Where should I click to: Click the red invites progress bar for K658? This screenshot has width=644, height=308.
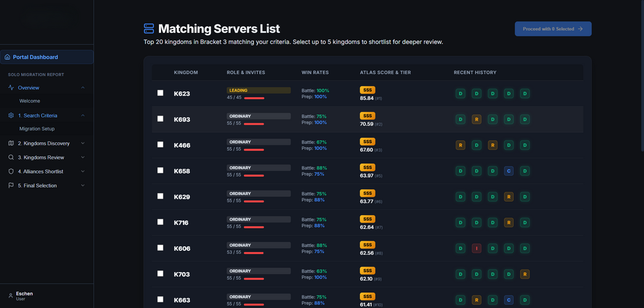coord(254,175)
